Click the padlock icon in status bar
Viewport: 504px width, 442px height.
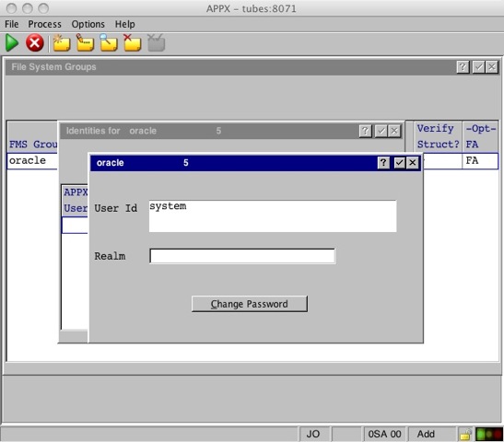coord(465,434)
